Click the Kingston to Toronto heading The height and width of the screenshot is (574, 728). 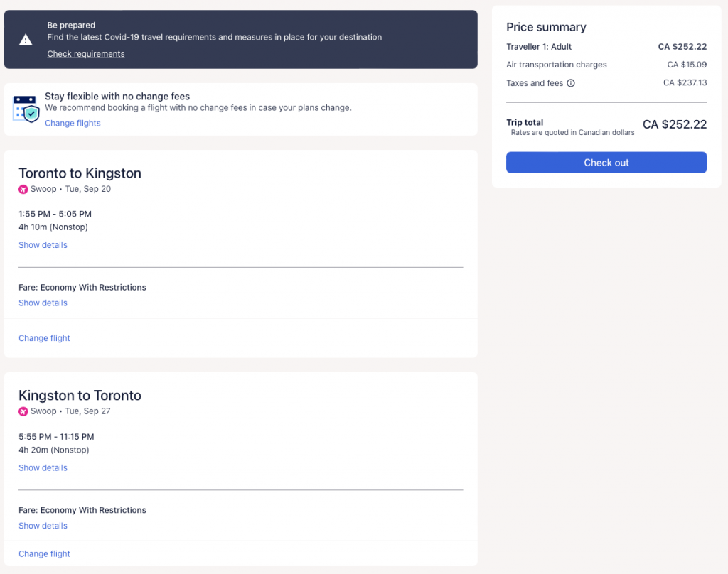point(80,396)
